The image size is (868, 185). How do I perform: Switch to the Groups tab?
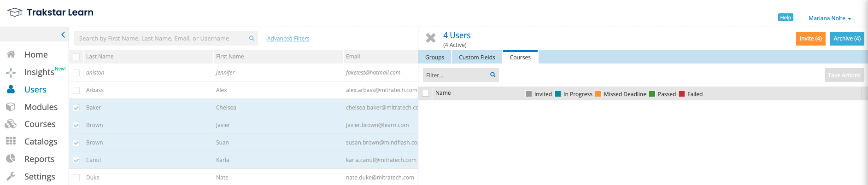point(435,58)
